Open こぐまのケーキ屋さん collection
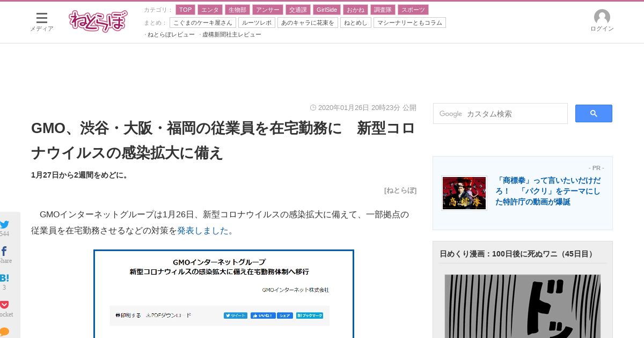Viewport: 644px width, 338px height. point(203,23)
